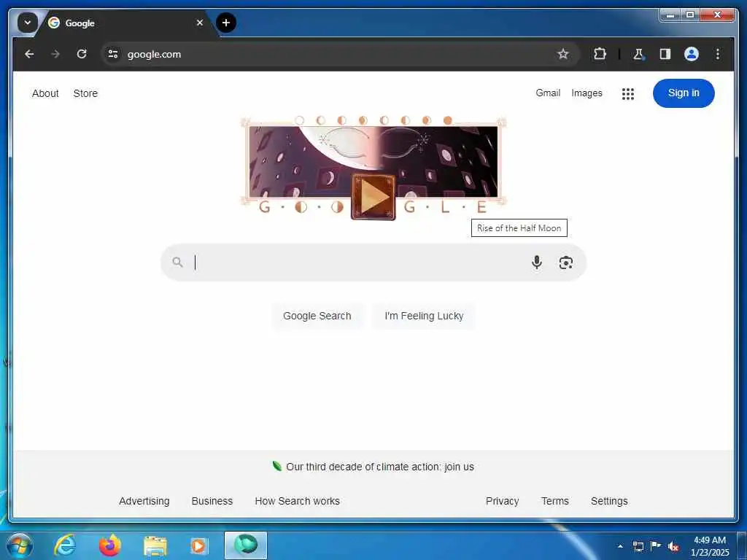Show hidden system tray icons
Screen dimensions: 747x560
click(x=620, y=546)
